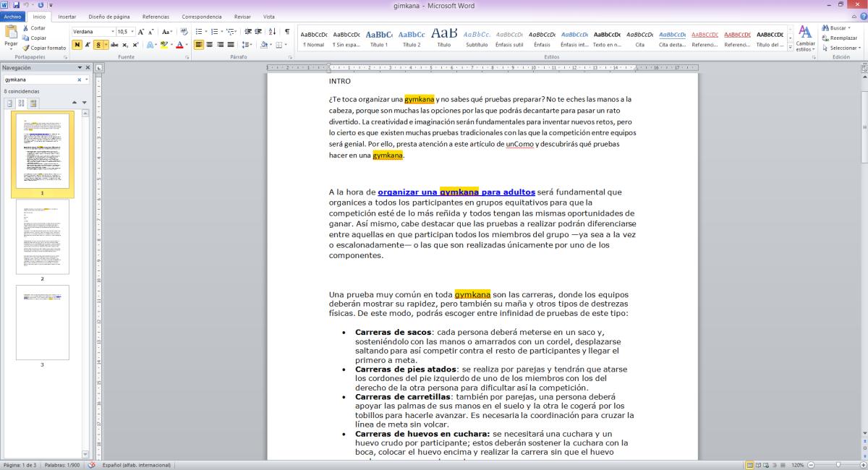Show paragraph marks with the pilcrow icon

[x=288, y=32]
